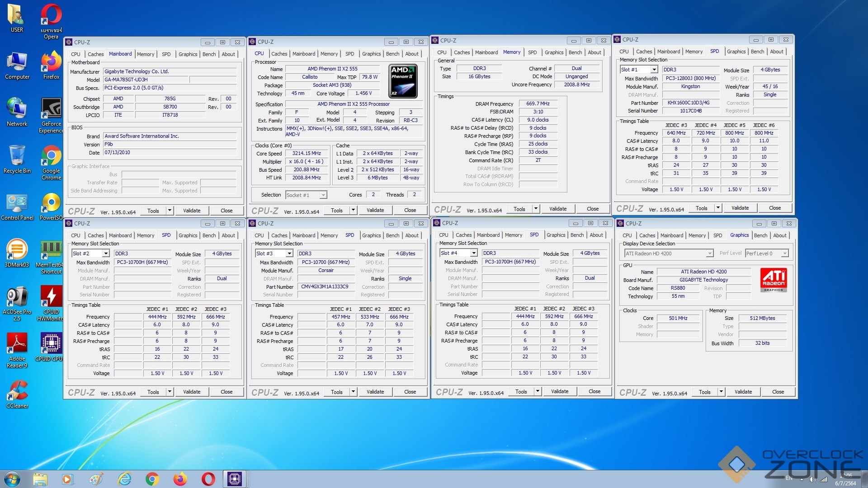
Task: Click the CPU-Z icon in the taskbar
Action: tap(235, 479)
